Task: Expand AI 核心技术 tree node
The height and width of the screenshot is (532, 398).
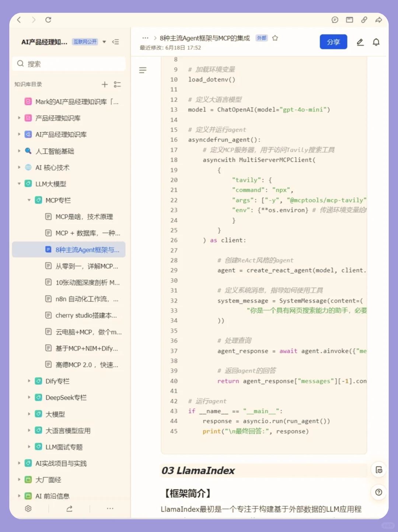Action: pyautogui.click(x=19, y=167)
